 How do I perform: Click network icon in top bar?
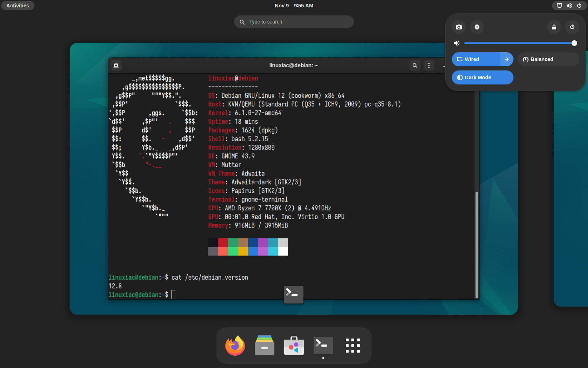tap(559, 6)
